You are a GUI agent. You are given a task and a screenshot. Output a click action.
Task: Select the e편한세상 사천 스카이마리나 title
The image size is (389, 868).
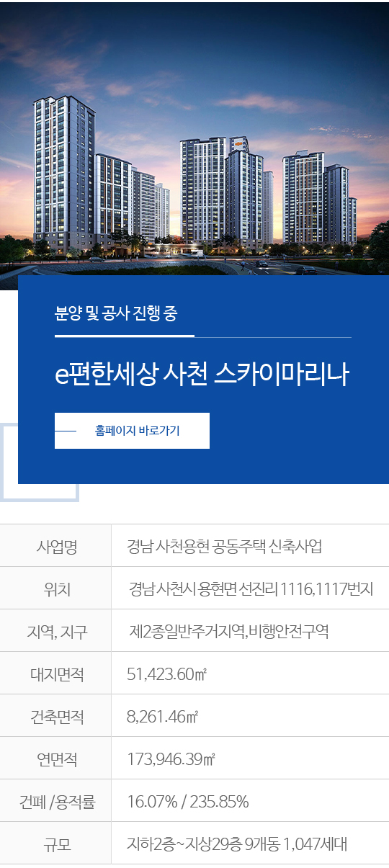coord(202,375)
